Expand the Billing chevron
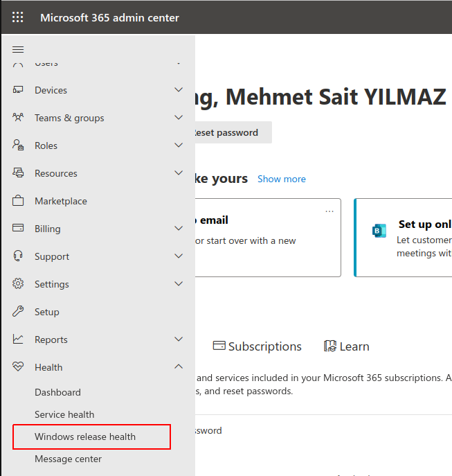Viewport: 452px width, 476px height. click(179, 228)
